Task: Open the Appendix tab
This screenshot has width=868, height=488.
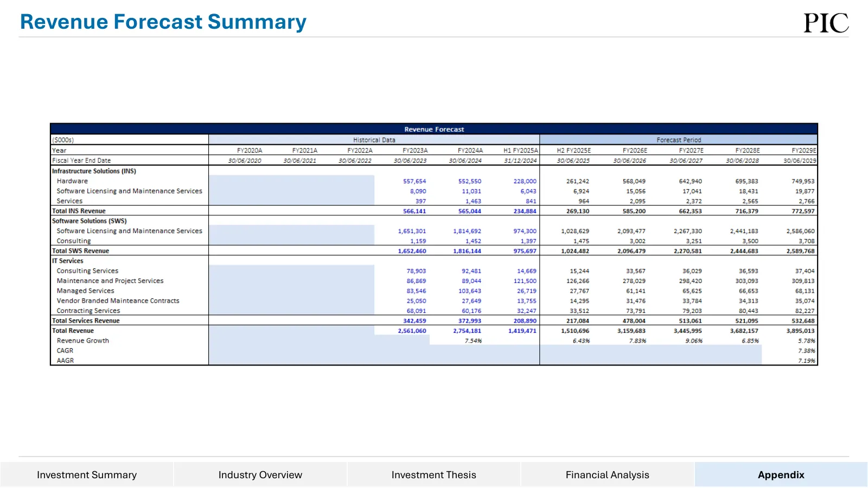Action: coord(781,474)
